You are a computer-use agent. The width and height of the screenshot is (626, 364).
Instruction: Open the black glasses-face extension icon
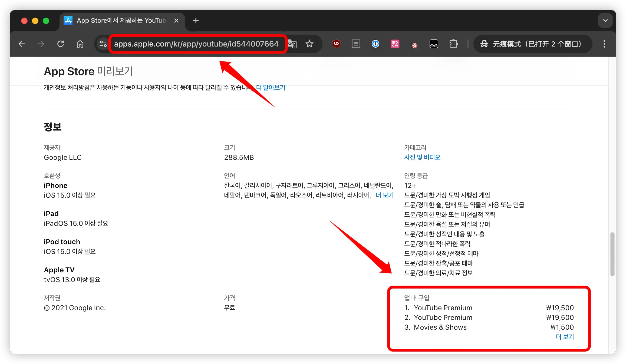434,44
